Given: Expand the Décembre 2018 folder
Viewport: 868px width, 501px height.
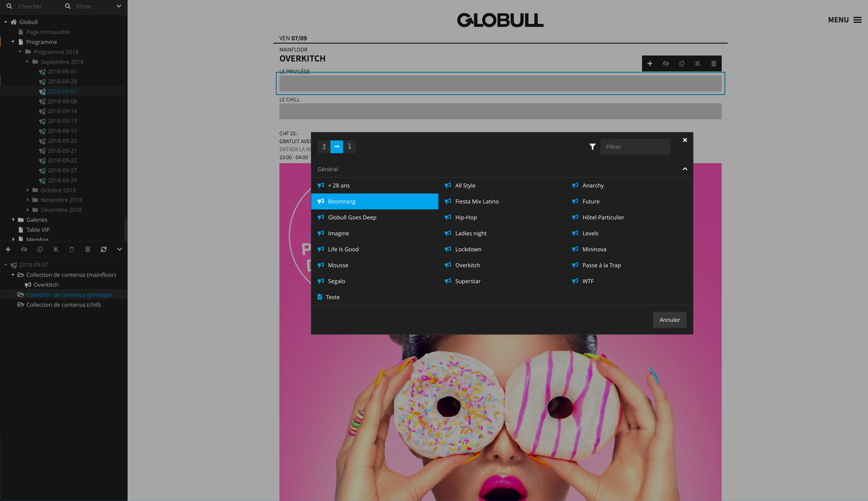Looking at the screenshot, I should point(27,210).
